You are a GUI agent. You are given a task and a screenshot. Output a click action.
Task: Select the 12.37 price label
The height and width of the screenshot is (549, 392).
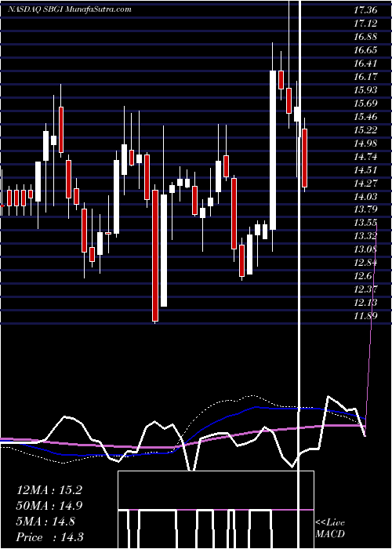[x=365, y=289]
